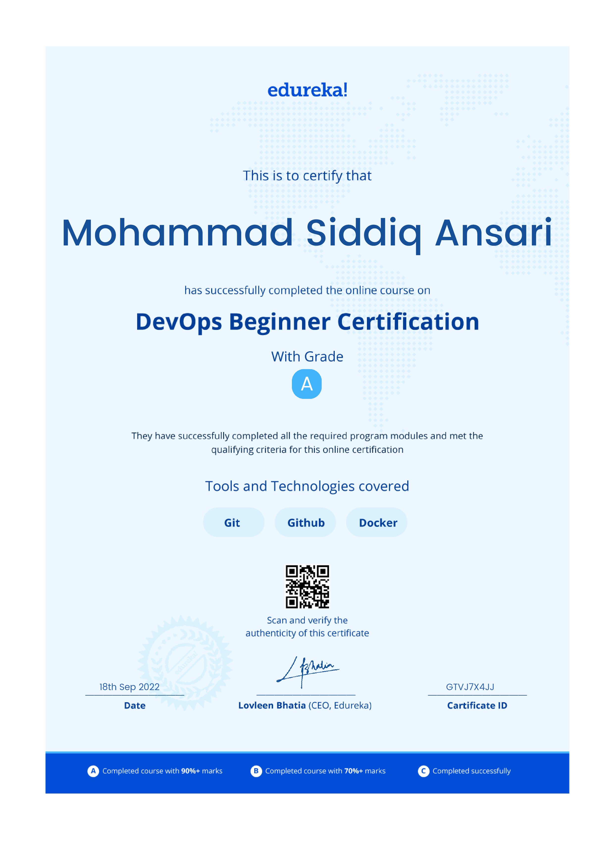
Task: Click the circled C legend icon in footer
Action: tap(424, 771)
